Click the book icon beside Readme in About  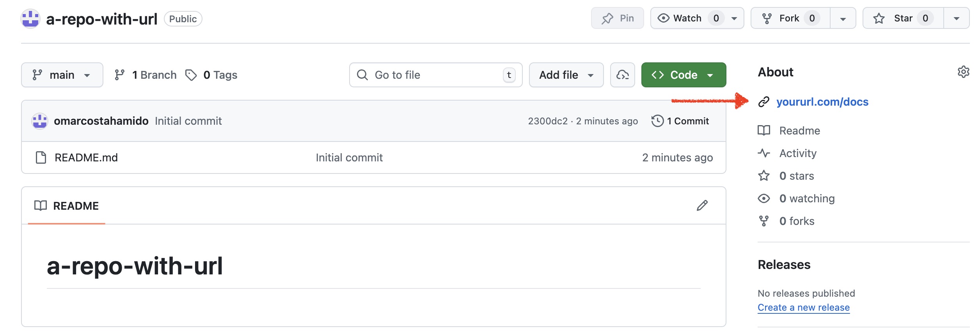[x=764, y=130]
